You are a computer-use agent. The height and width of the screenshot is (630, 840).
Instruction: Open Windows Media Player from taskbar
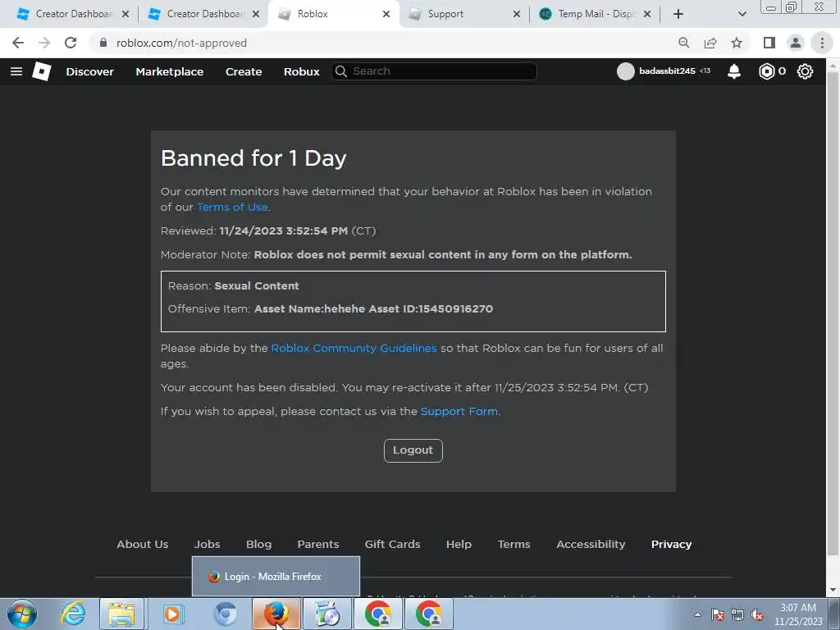173,614
